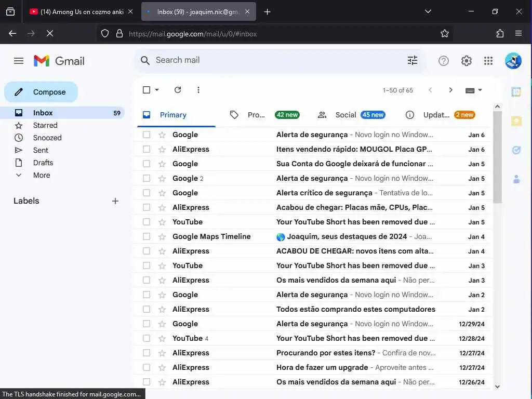Click the browser address bar URL

click(x=193, y=34)
